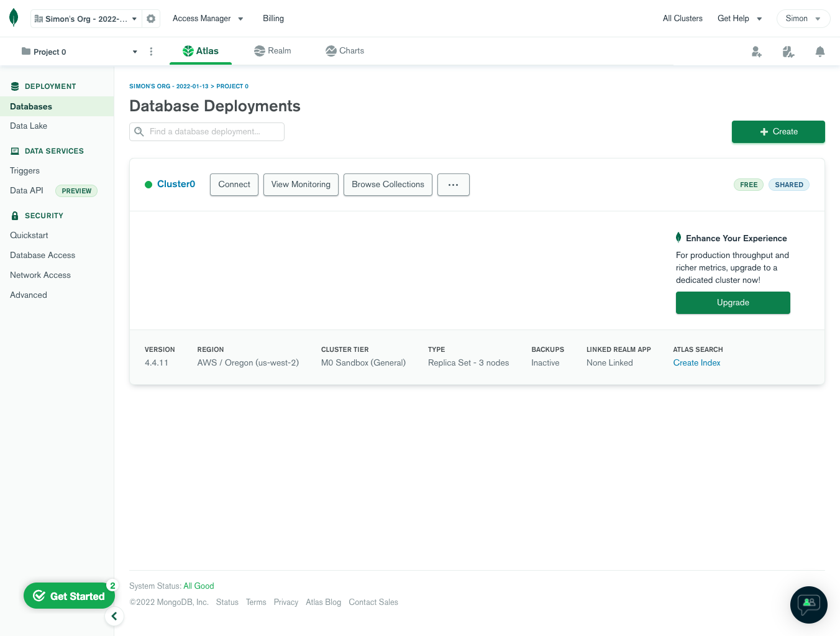Open the Contact Sales link

[x=373, y=602]
